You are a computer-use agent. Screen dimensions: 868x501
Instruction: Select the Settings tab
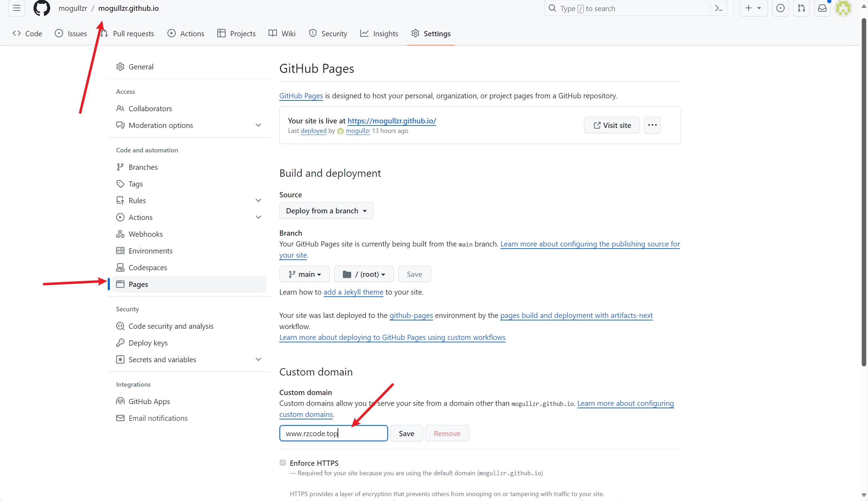click(x=431, y=33)
